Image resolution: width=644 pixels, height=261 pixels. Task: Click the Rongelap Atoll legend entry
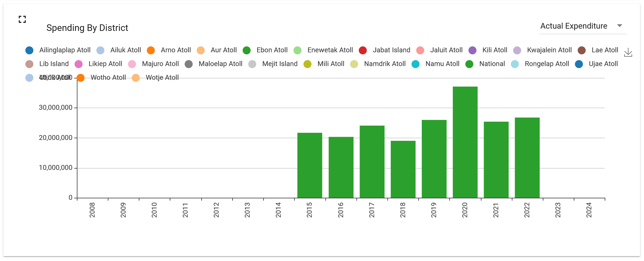(x=547, y=64)
